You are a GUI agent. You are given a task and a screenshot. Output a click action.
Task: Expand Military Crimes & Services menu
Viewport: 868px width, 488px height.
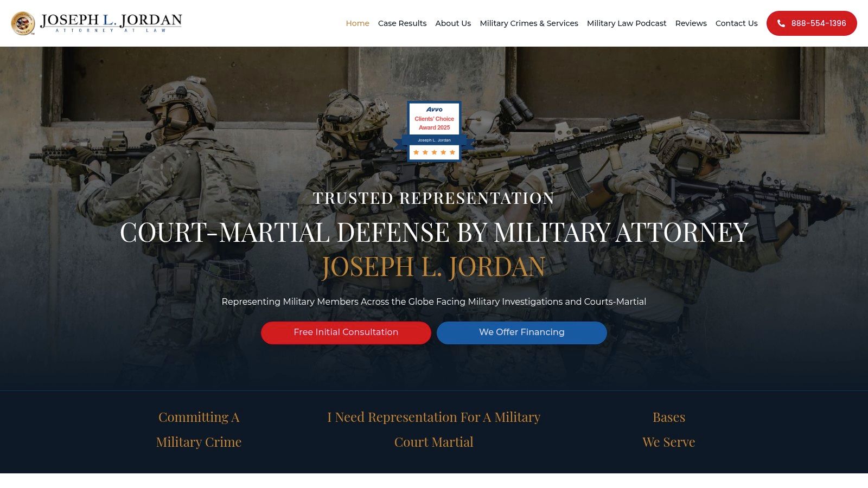[529, 23]
